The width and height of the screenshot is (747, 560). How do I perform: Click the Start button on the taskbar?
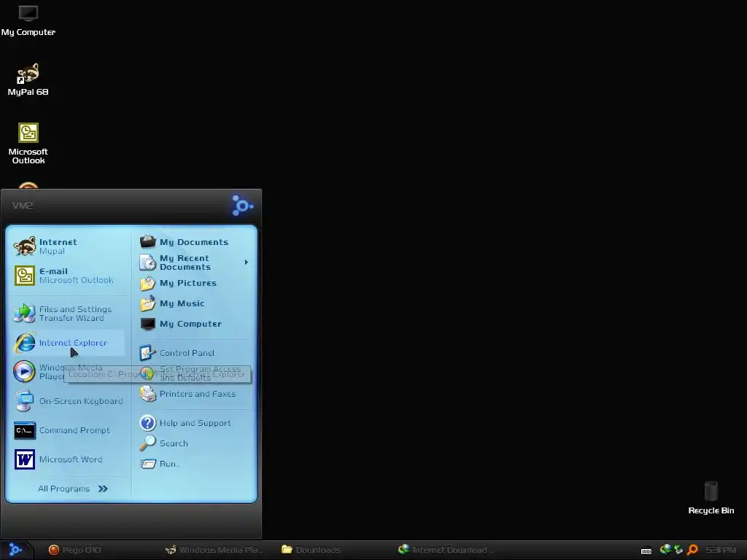coord(16,550)
